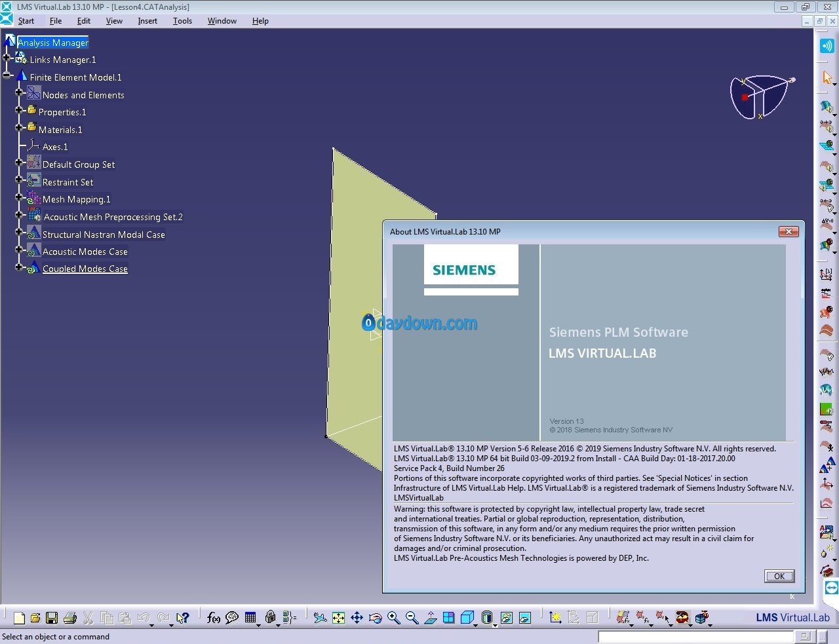
Task: Click the Print icon in the bottom toolbar
Action: 70,617
